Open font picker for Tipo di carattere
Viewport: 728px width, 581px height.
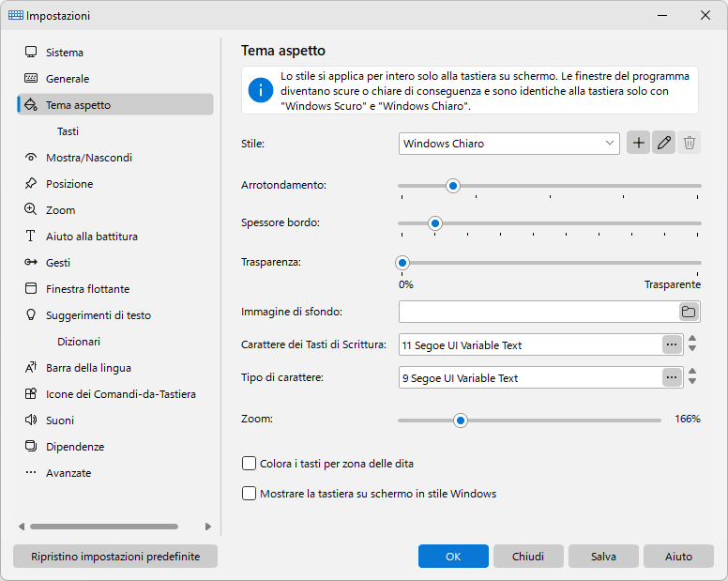[x=672, y=377]
